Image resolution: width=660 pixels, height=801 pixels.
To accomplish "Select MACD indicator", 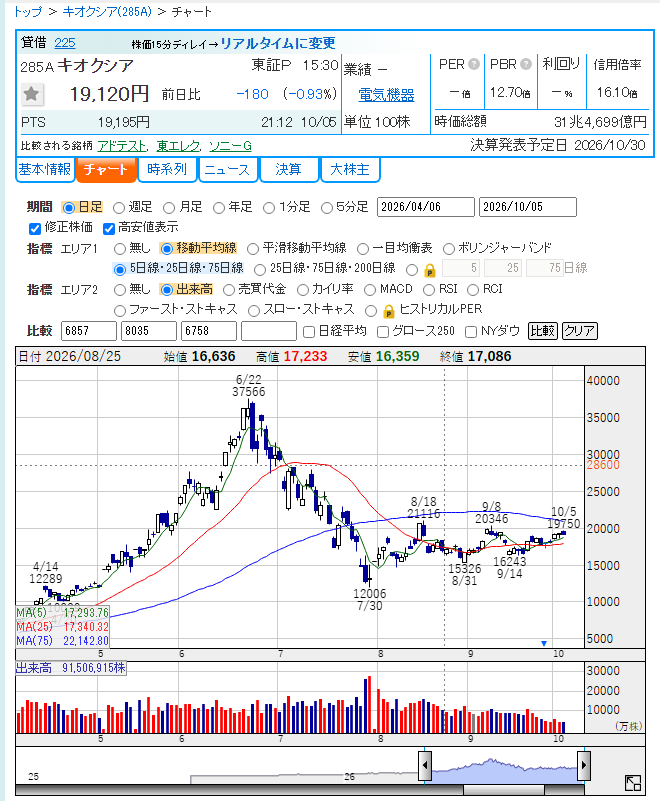I will 370,290.
